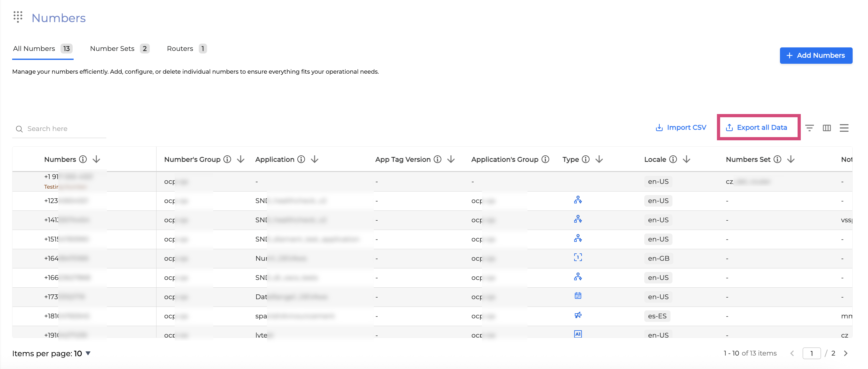Open the column chooser icon
Viewport: 868px width, 369px height.
827,128
